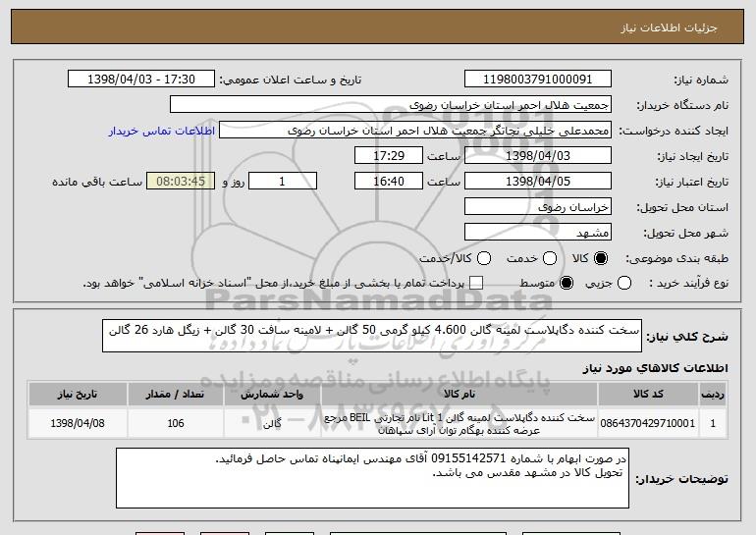Click the remaining time countdown 08:03:45
This screenshot has width=756, height=535.
tap(181, 182)
